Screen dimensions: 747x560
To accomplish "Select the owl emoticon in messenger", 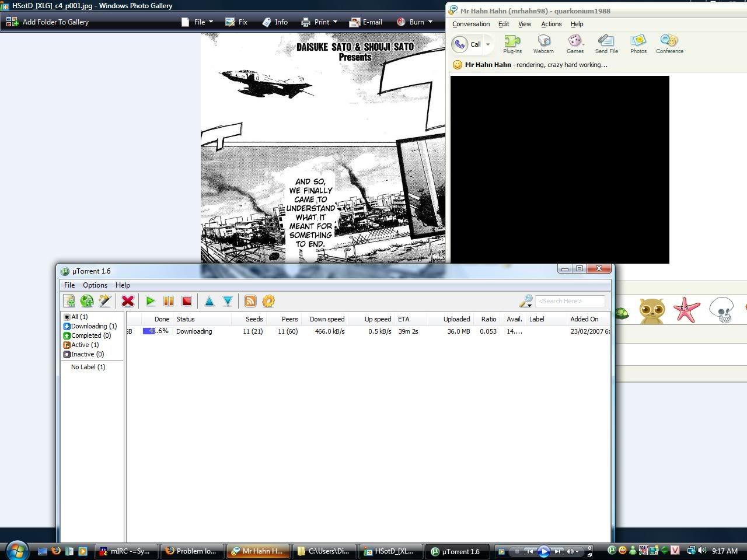I will coord(652,310).
